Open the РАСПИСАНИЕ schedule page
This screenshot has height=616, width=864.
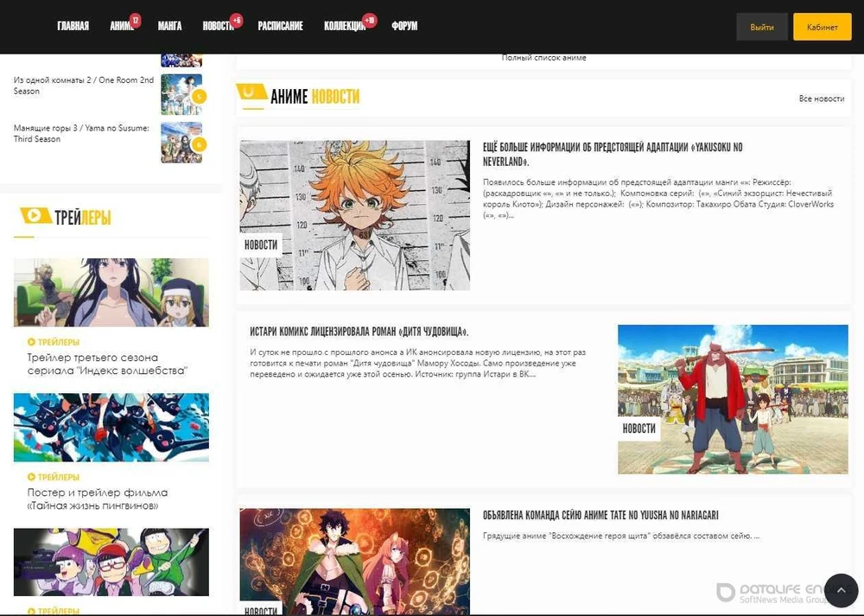(x=281, y=26)
